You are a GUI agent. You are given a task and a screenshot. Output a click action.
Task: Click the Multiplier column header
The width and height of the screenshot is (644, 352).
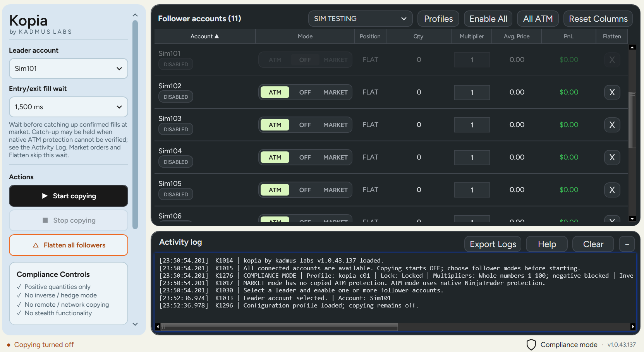[471, 36]
